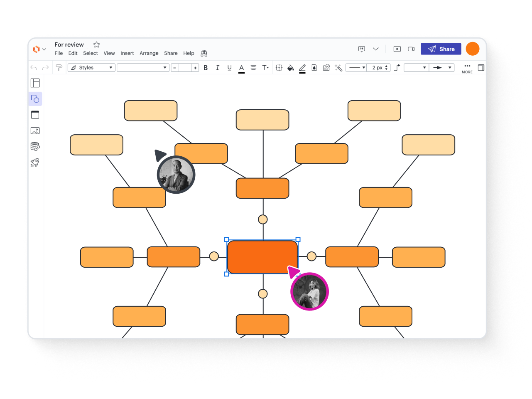This screenshot has width=532, height=399.
Task: Open the binoculars search feature
Action: [204, 53]
